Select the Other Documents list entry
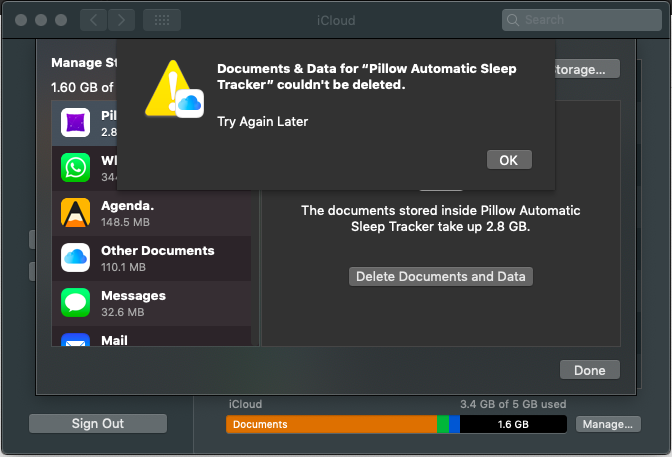The height and width of the screenshot is (457, 672). [151, 259]
